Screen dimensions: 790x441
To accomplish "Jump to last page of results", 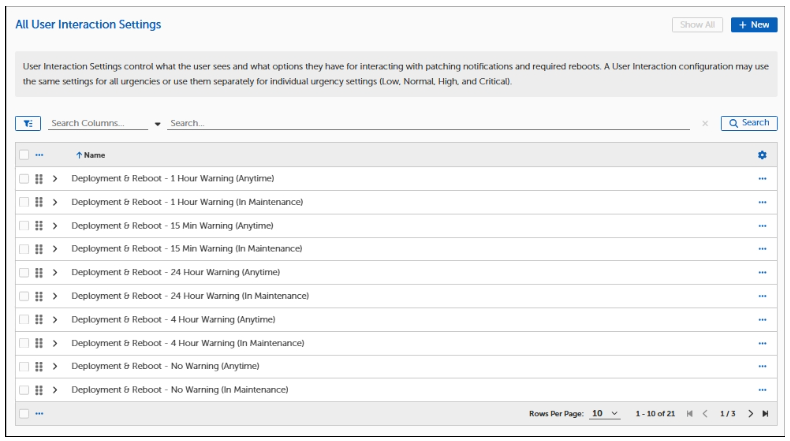I will [766, 413].
